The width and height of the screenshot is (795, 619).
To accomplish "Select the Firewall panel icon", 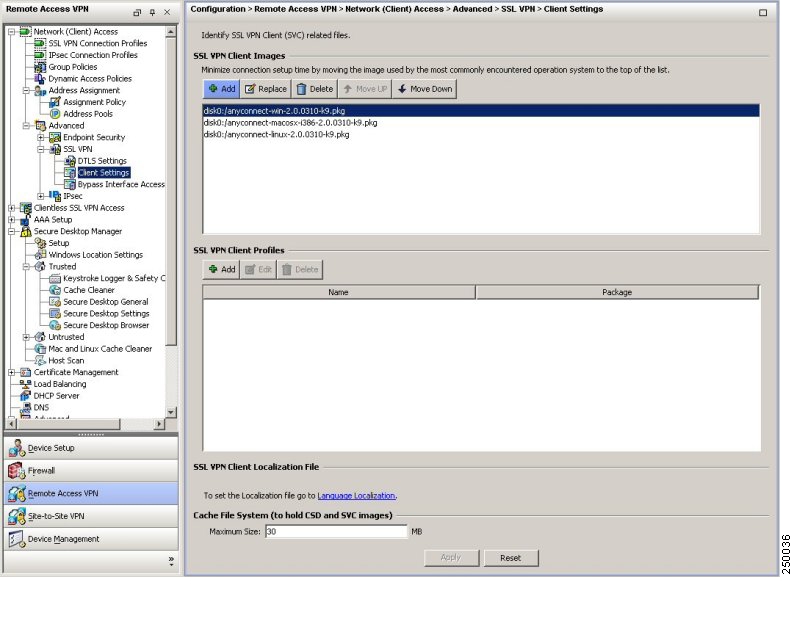I will point(17,471).
